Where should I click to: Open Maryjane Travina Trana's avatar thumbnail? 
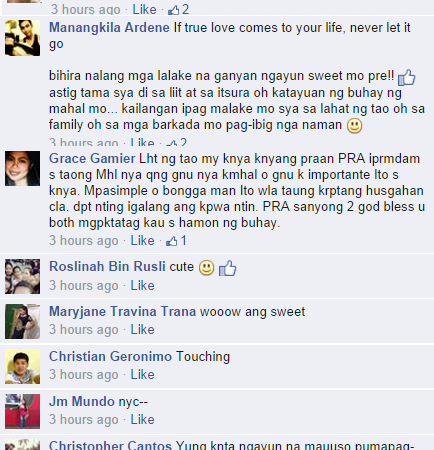point(22,321)
